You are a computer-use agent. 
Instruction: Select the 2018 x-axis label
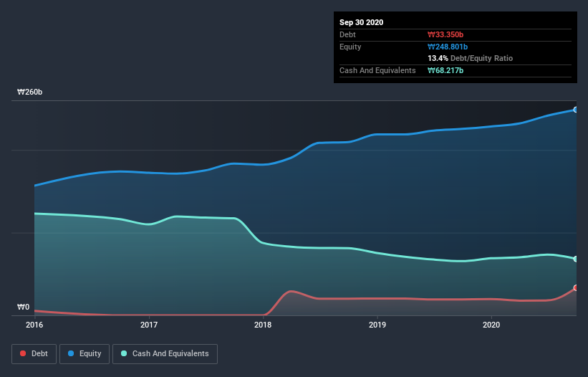pyautogui.click(x=263, y=325)
